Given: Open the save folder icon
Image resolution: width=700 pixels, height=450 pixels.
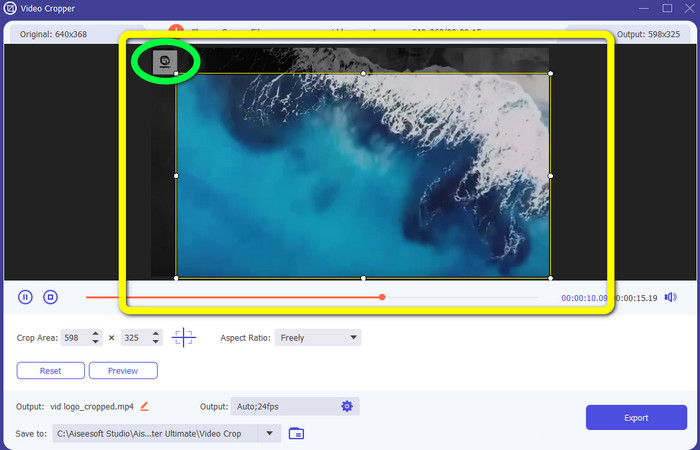Looking at the screenshot, I should 296,433.
